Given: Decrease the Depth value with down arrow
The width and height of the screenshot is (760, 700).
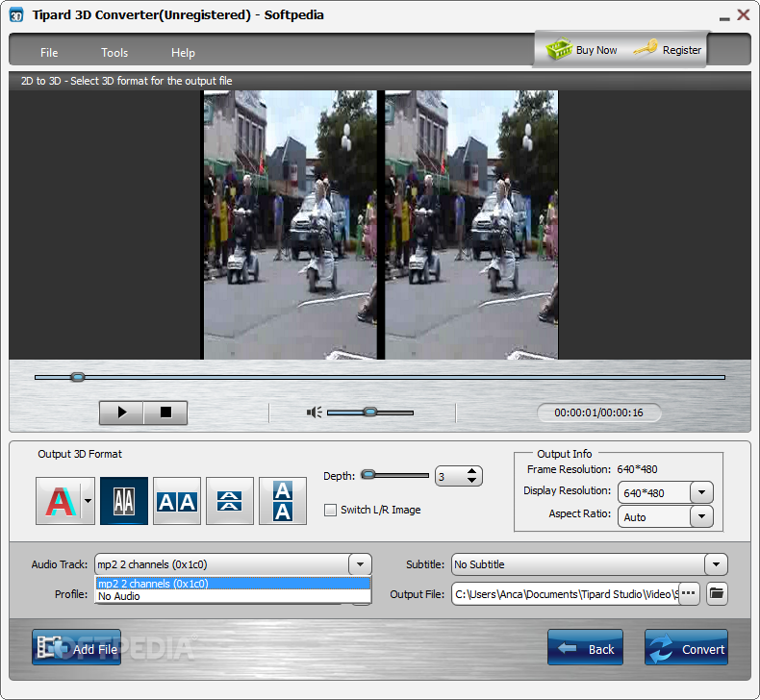Looking at the screenshot, I should click(x=471, y=481).
